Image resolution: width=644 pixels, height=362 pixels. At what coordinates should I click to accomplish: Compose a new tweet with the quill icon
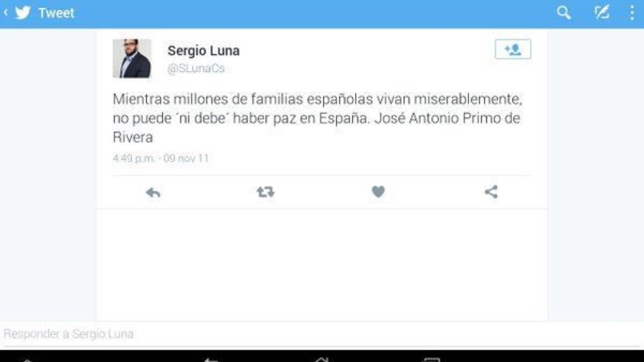coord(602,13)
